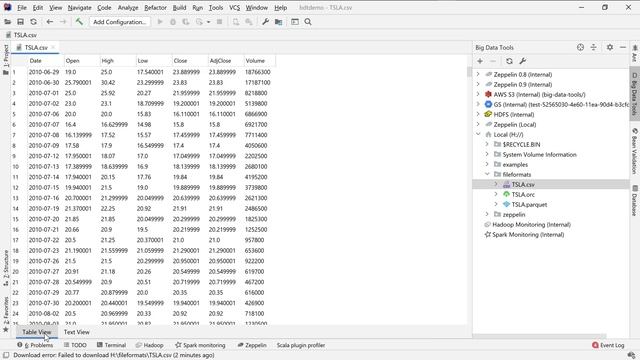Open the Refactor menu
Screen dimensions: 640x360
coord(155,8)
